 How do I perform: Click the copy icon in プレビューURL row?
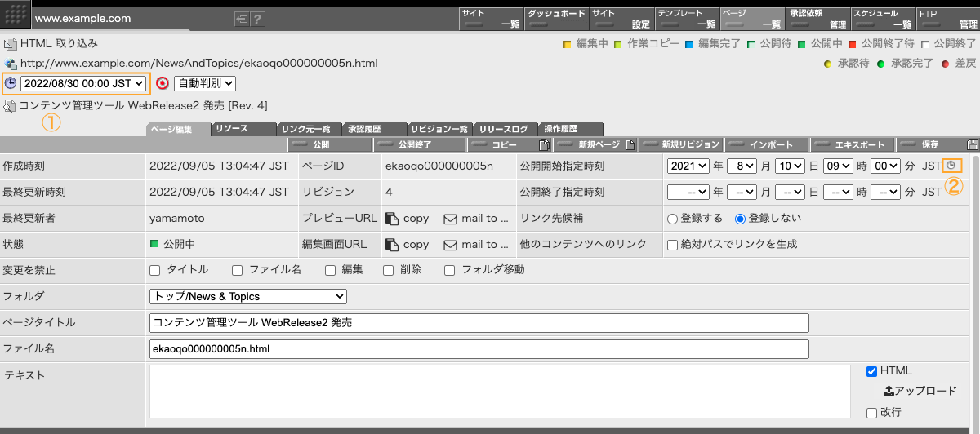[392, 219]
